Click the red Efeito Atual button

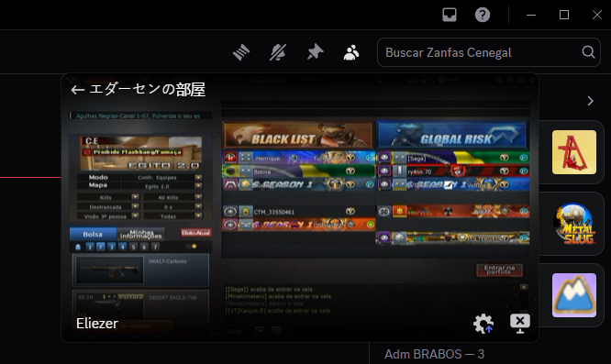(196, 233)
